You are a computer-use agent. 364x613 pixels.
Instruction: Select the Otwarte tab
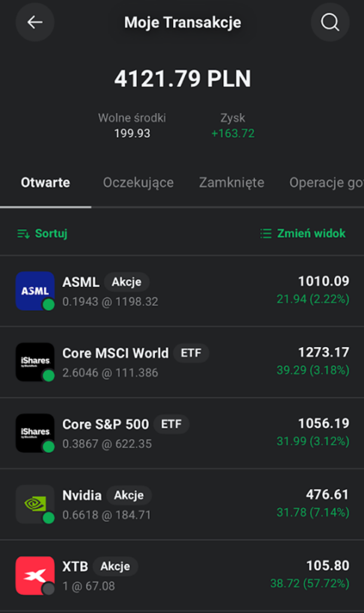click(45, 183)
